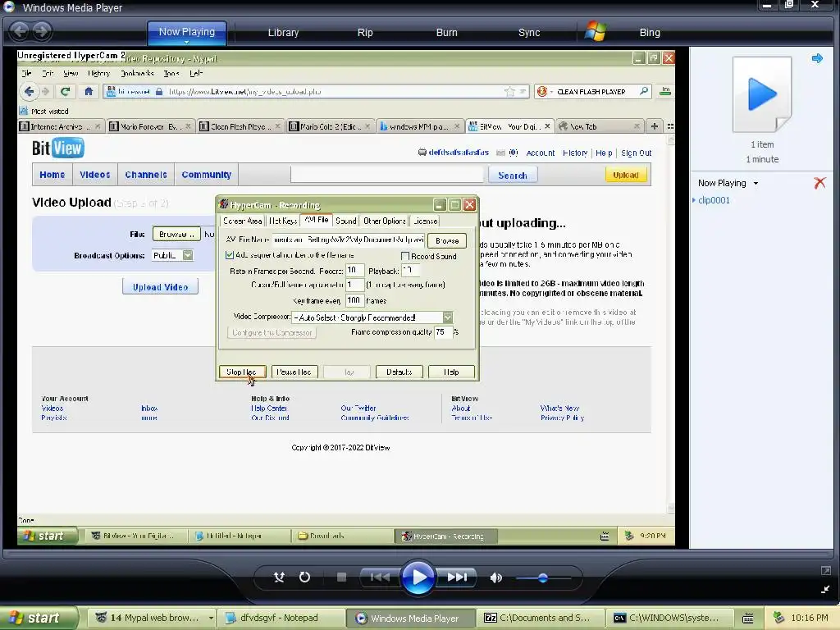The image size is (840, 630).
Task: Click the blue arrow above the media thumbnail
Action: point(817,58)
